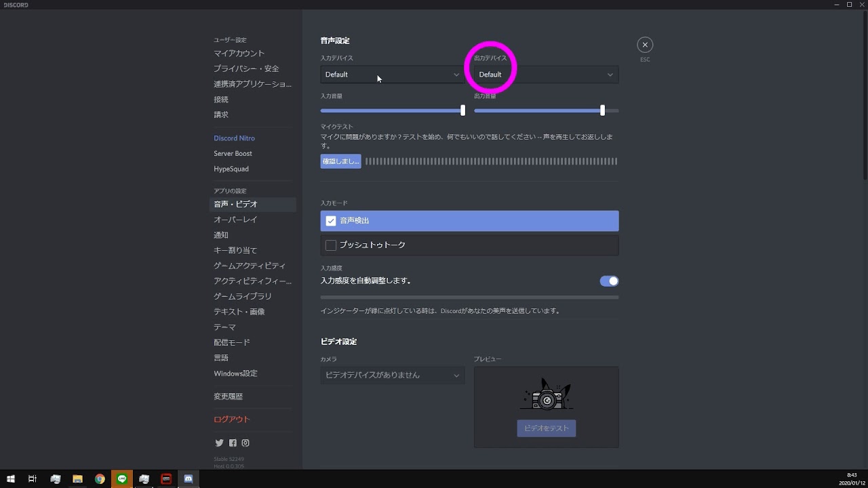Open Discord's Instagram link icon

pyautogui.click(x=245, y=443)
